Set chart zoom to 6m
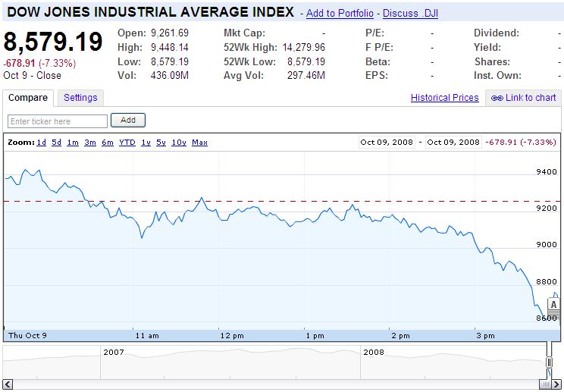Viewport: 564px width, 392px height. click(108, 143)
